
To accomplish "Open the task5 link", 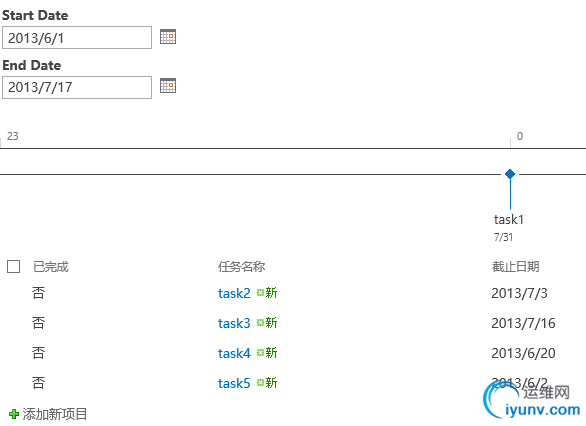I will pyautogui.click(x=234, y=383).
